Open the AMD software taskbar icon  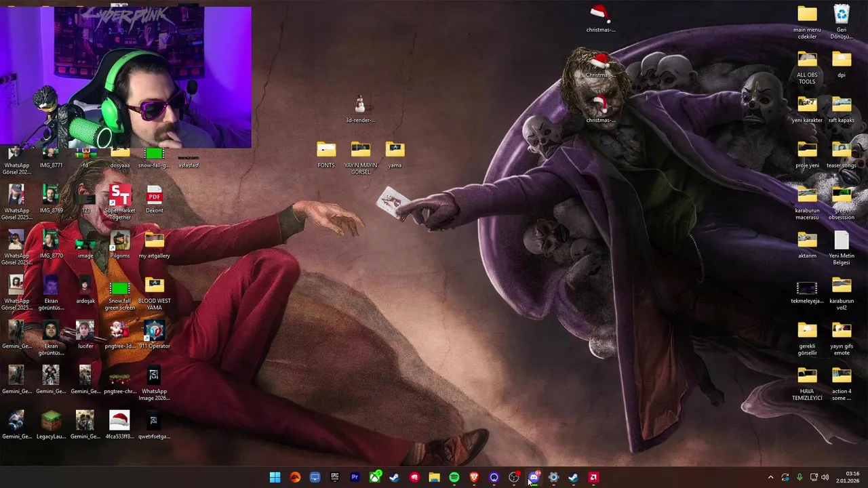click(593, 477)
